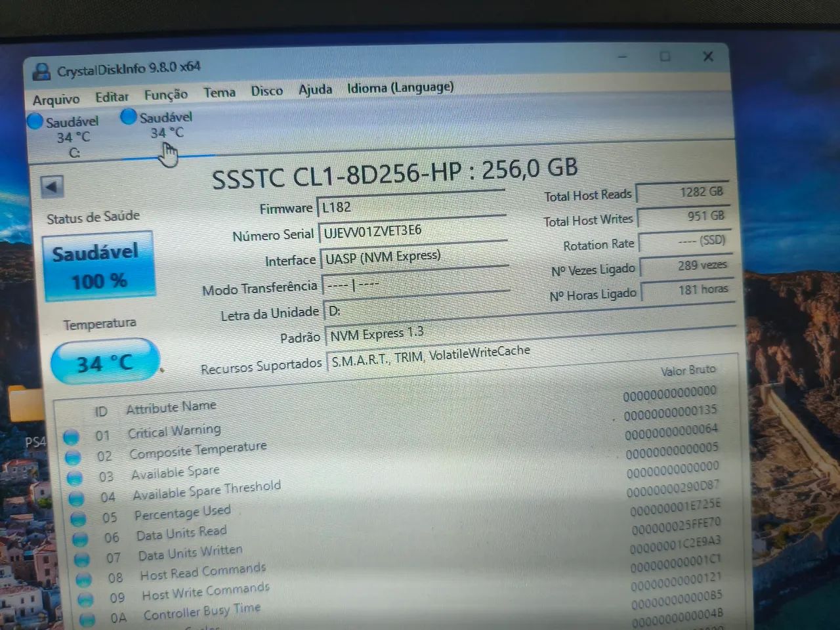Click Total Host Reads value 1282 GB
This screenshot has width=840, height=630.
point(682,192)
